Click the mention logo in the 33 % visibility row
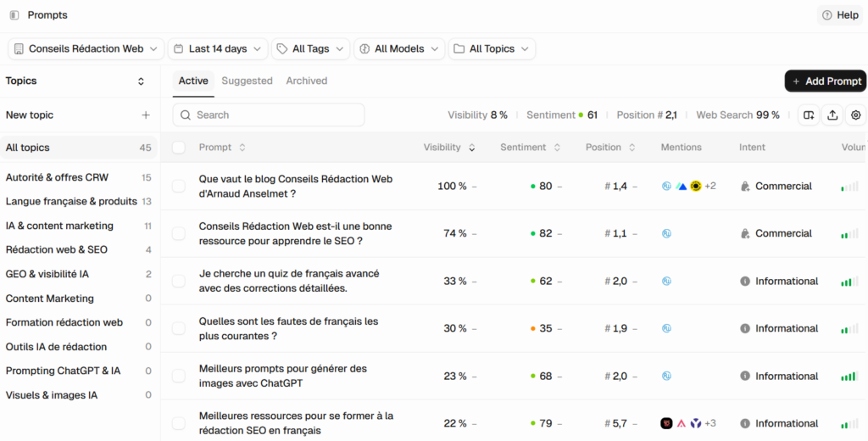868x441 pixels. 666,282
